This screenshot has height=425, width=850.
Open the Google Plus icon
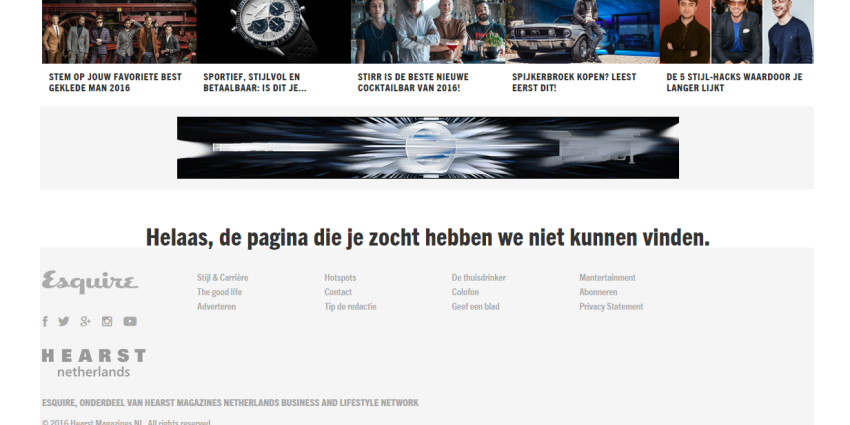coord(85,321)
